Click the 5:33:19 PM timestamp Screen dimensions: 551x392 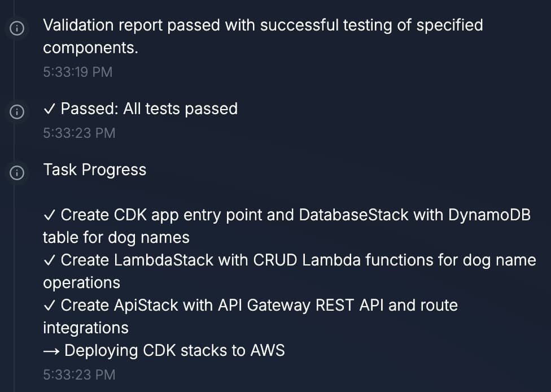(x=78, y=72)
